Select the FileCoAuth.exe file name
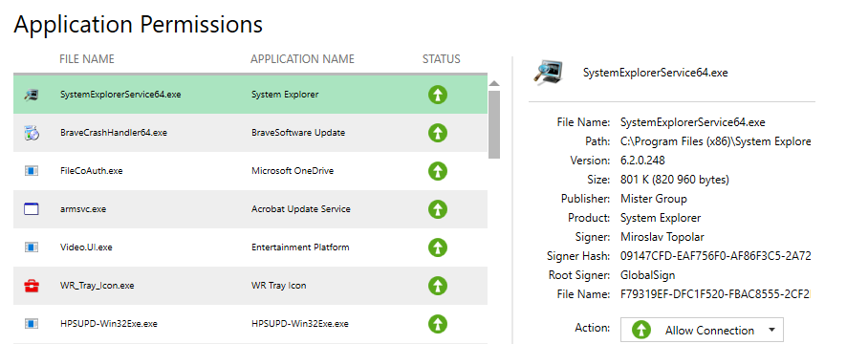 coord(92,171)
